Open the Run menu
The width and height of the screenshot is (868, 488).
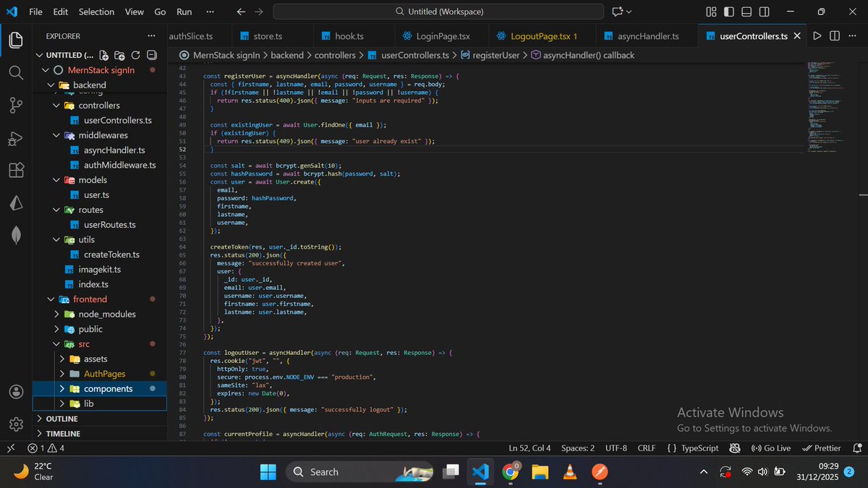click(x=184, y=12)
